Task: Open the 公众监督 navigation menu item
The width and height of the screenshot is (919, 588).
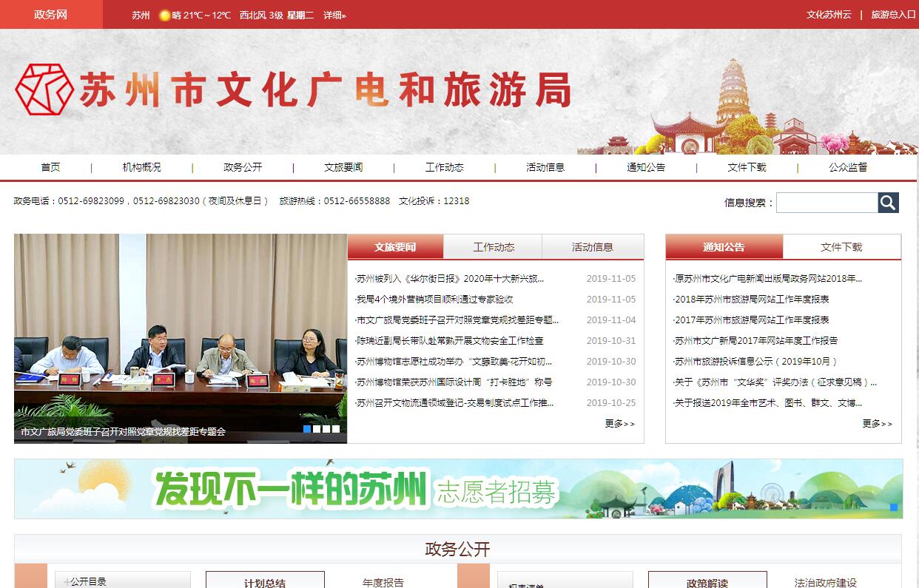Action: click(848, 167)
